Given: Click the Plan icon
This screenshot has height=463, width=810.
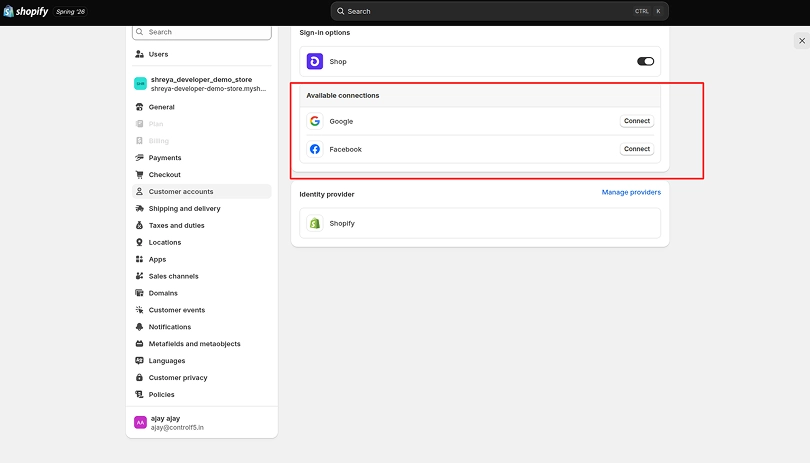Looking at the screenshot, I should click(x=139, y=124).
